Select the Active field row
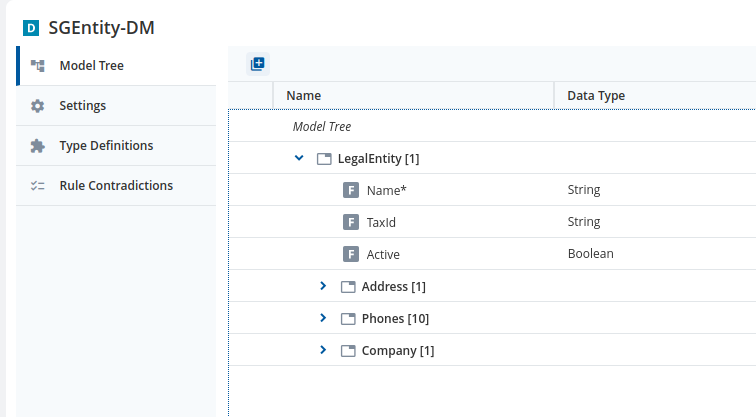 [x=492, y=254]
